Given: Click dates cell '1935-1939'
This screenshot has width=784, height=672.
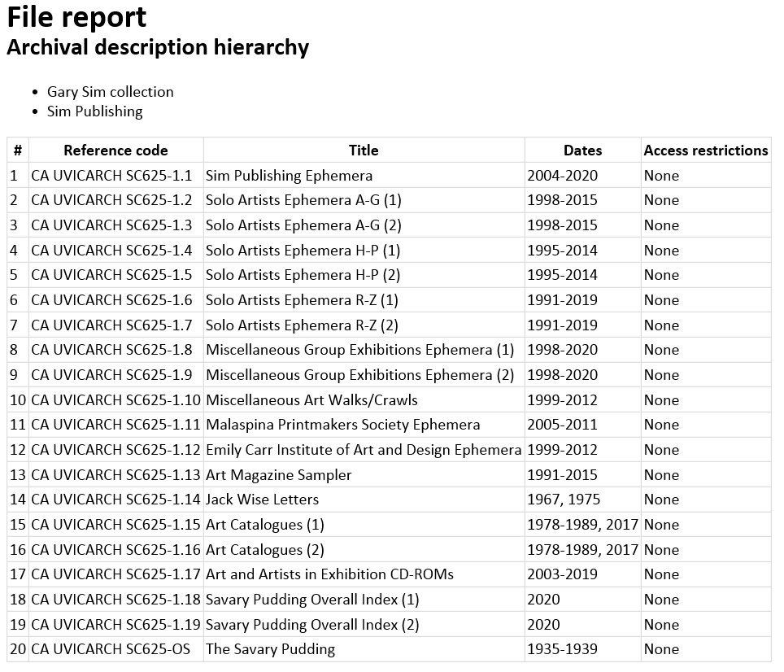Looking at the screenshot, I should tap(563, 649).
